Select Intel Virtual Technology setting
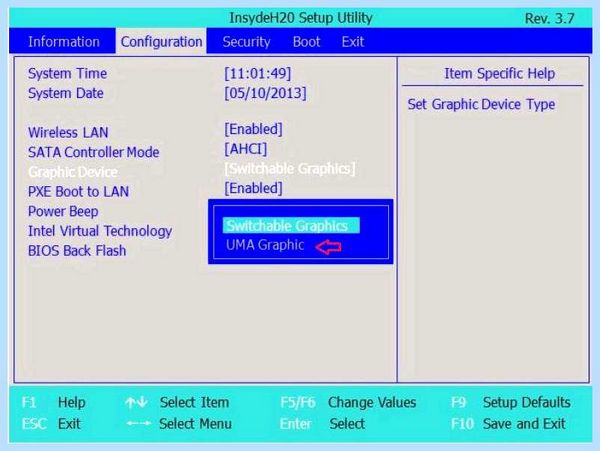600x451 pixels. point(100,231)
